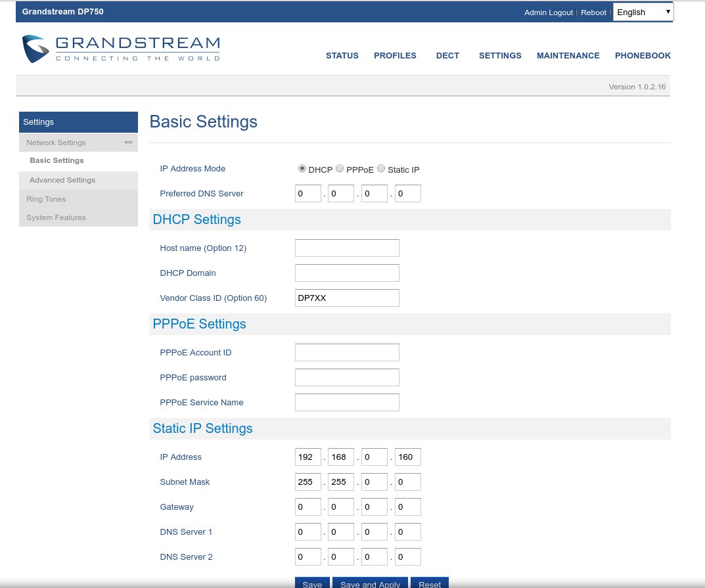Click the IP Address octet showing 168
The width and height of the screenshot is (705, 588).
tap(341, 457)
